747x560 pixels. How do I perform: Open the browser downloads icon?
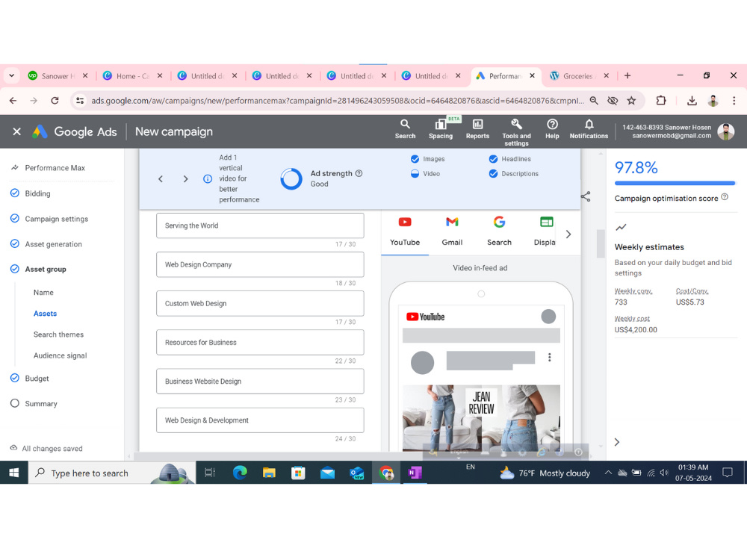692,101
